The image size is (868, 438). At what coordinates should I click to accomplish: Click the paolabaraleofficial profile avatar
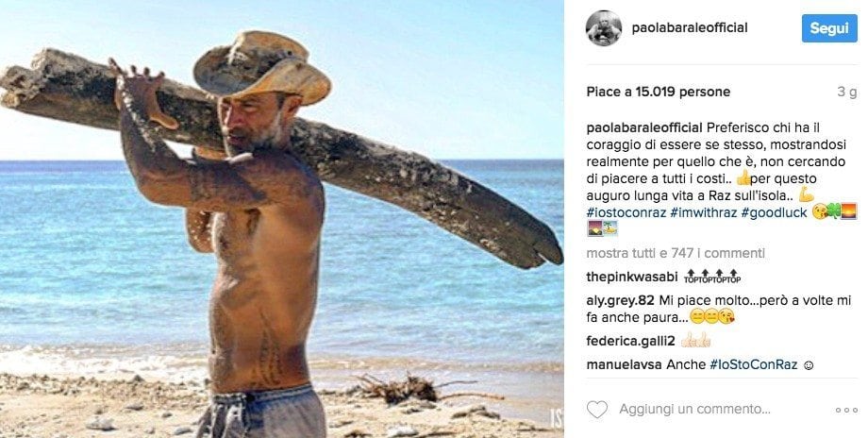point(604,27)
